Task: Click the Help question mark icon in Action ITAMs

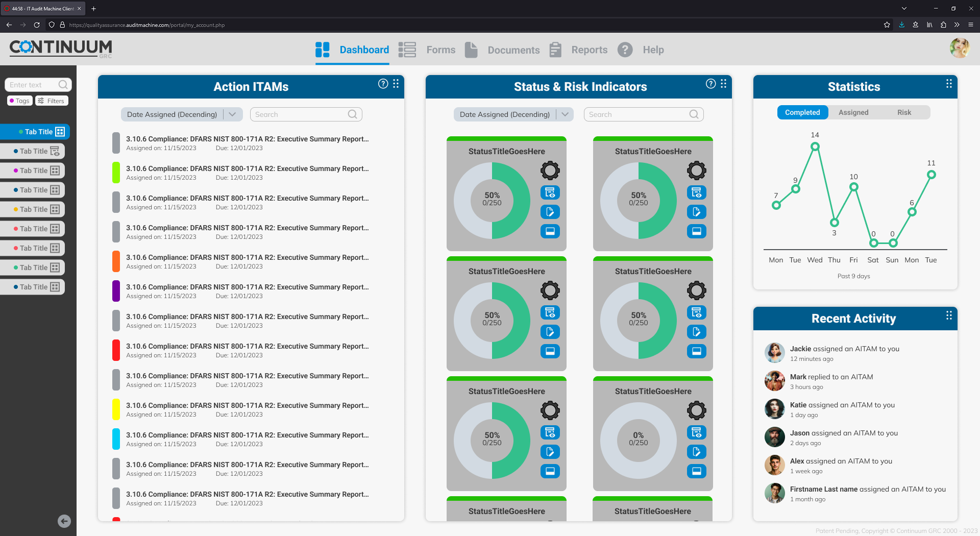Action: pyautogui.click(x=383, y=84)
